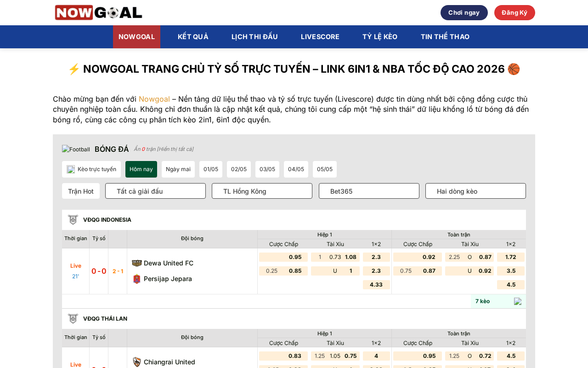Click the Dewa United FC team crest
Viewport: 588px width, 368px height.
(137, 263)
